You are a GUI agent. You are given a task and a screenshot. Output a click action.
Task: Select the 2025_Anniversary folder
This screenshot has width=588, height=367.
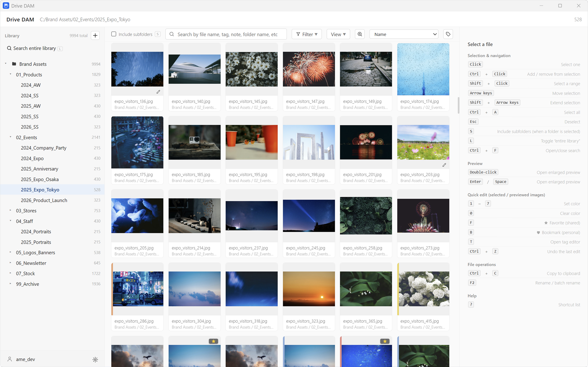pyautogui.click(x=52, y=169)
